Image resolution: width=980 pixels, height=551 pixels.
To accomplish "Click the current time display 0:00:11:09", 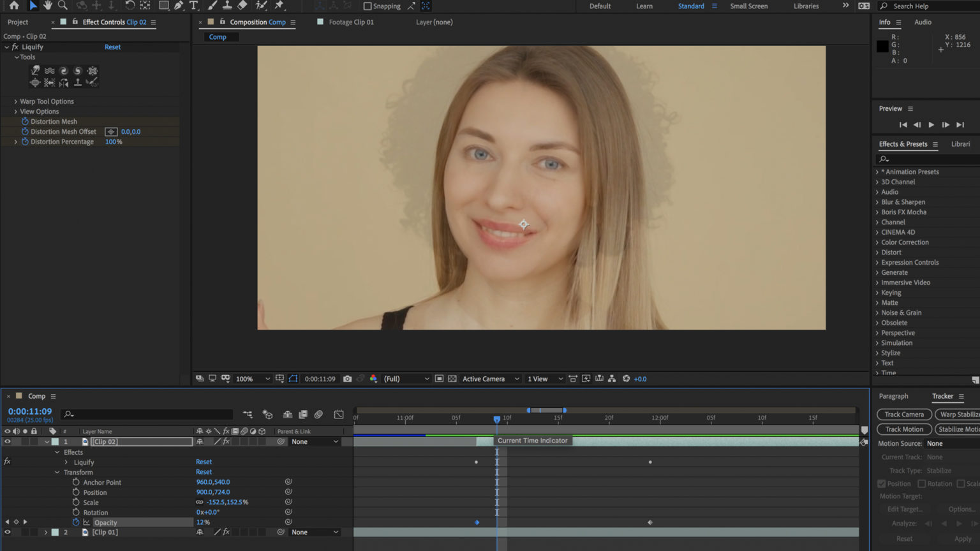I will pos(29,411).
